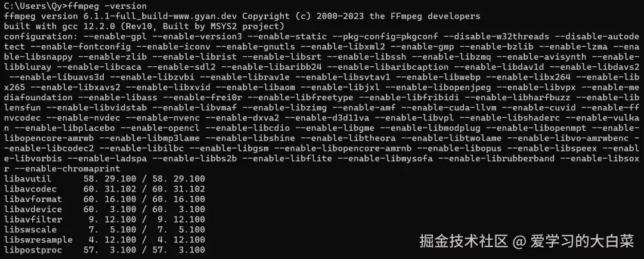Click the libavcodec version row

click(x=104, y=189)
